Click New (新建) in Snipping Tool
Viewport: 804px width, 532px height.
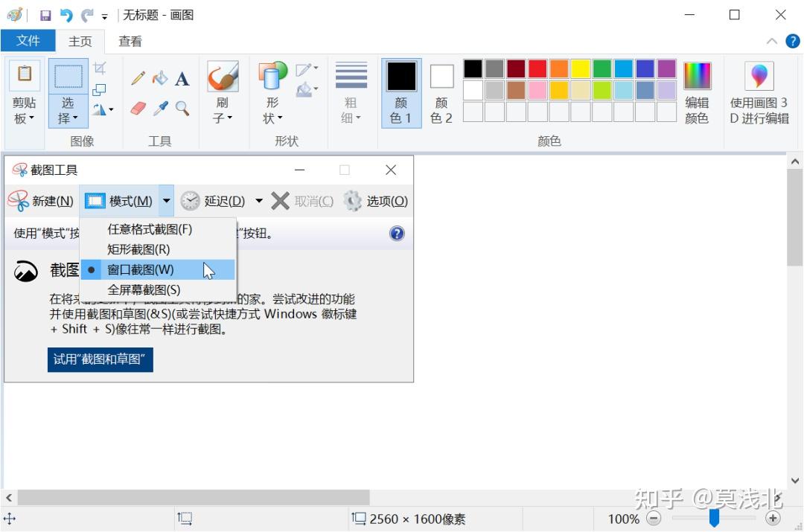click(x=42, y=201)
